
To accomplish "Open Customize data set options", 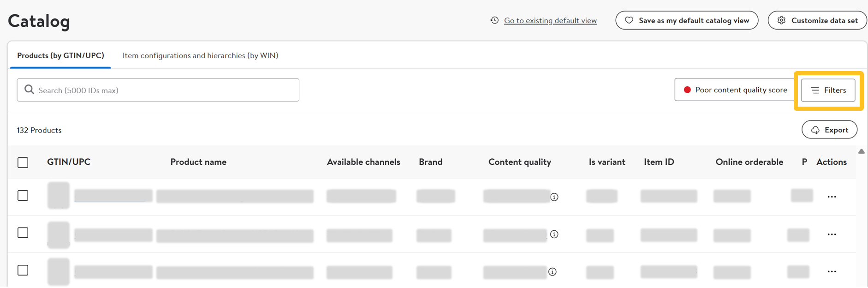I will point(818,20).
